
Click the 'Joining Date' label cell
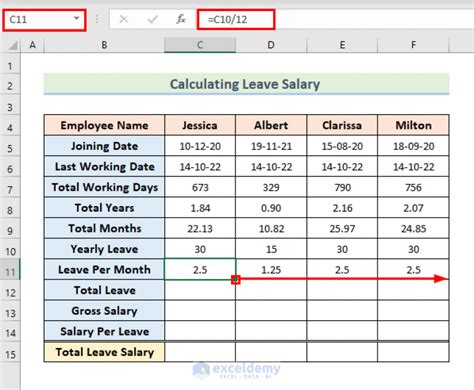click(104, 146)
